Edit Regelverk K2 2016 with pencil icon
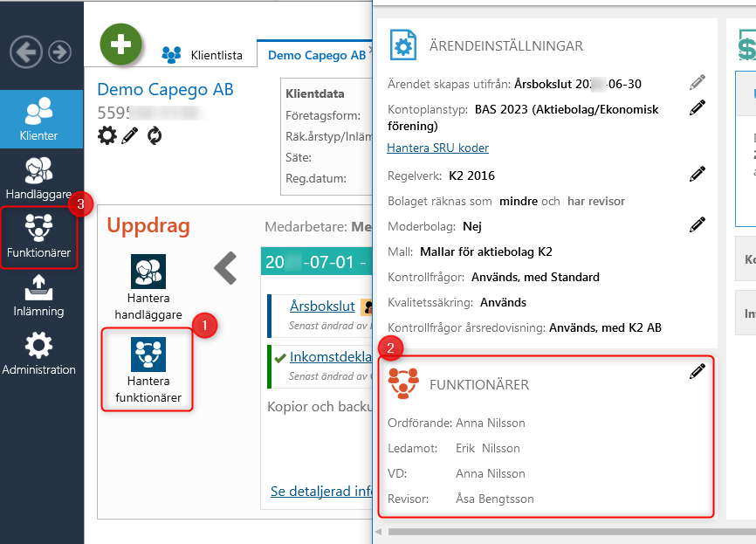This screenshot has width=756, height=544. coord(698,174)
